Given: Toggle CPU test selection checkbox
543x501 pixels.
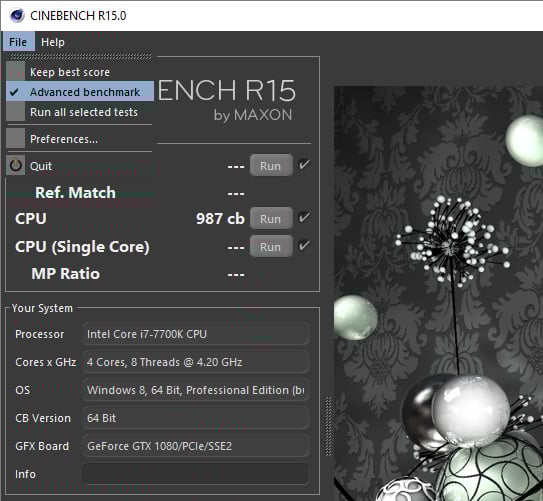Looking at the screenshot, I should (x=304, y=218).
